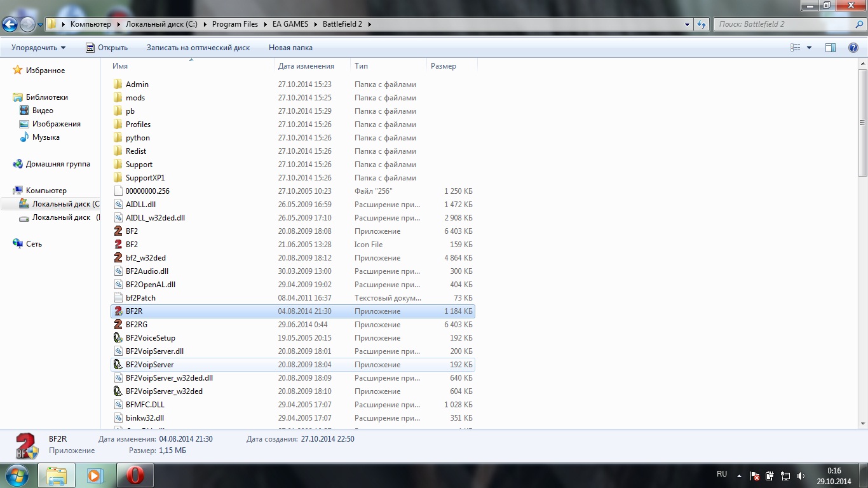Select the mods folder icon

pos(118,98)
